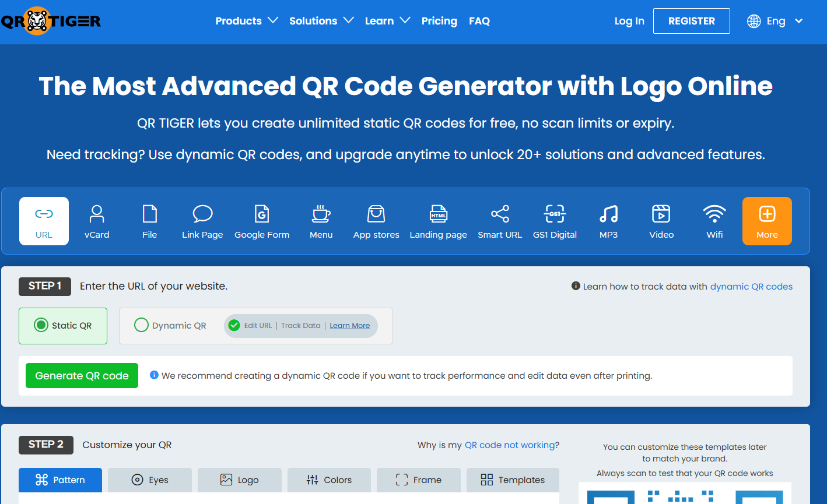Switch to the Eyes customization tab
The image size is (827, 504).
(150, 480)
